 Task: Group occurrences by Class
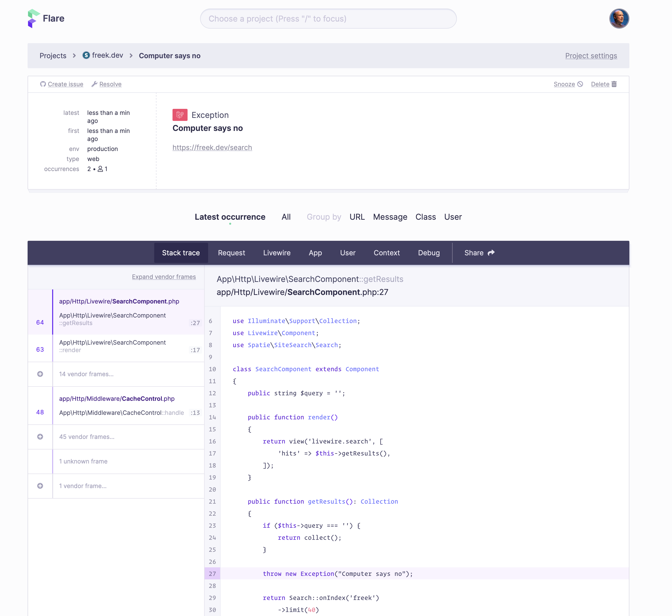[425, 217]
